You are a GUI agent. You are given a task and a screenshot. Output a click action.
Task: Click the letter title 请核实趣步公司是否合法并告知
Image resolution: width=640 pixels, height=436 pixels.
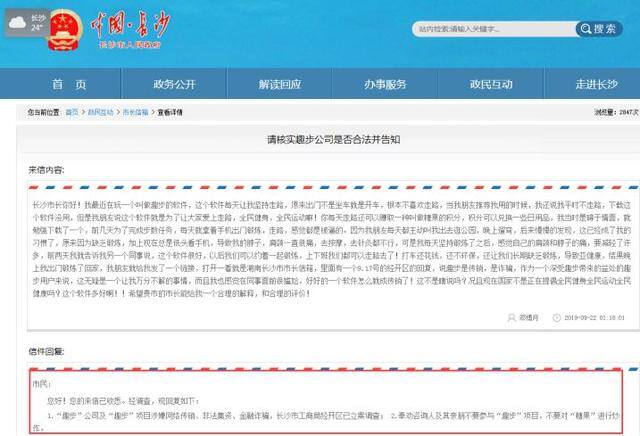pos(333,140)
